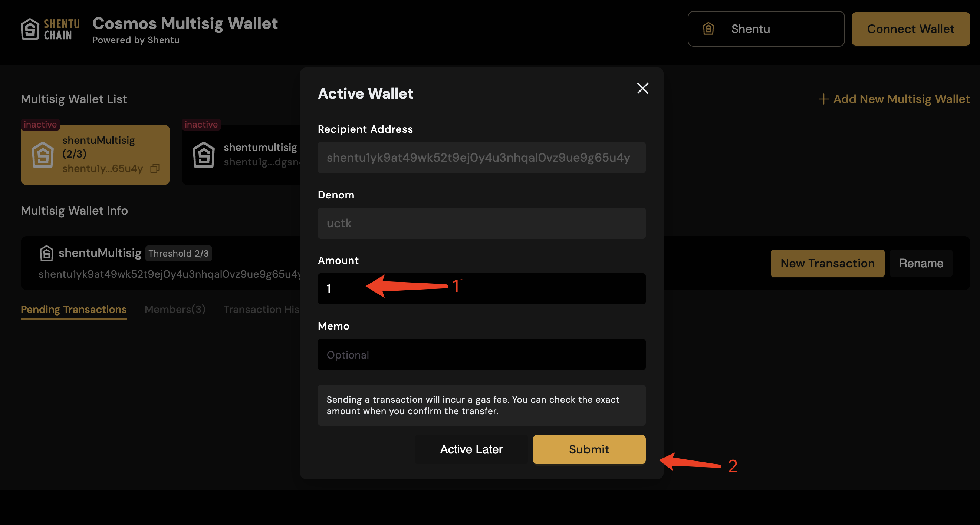Click the Submit button to confirm transaction
Viewport: 980px width, 525px height.
[589, 449]
